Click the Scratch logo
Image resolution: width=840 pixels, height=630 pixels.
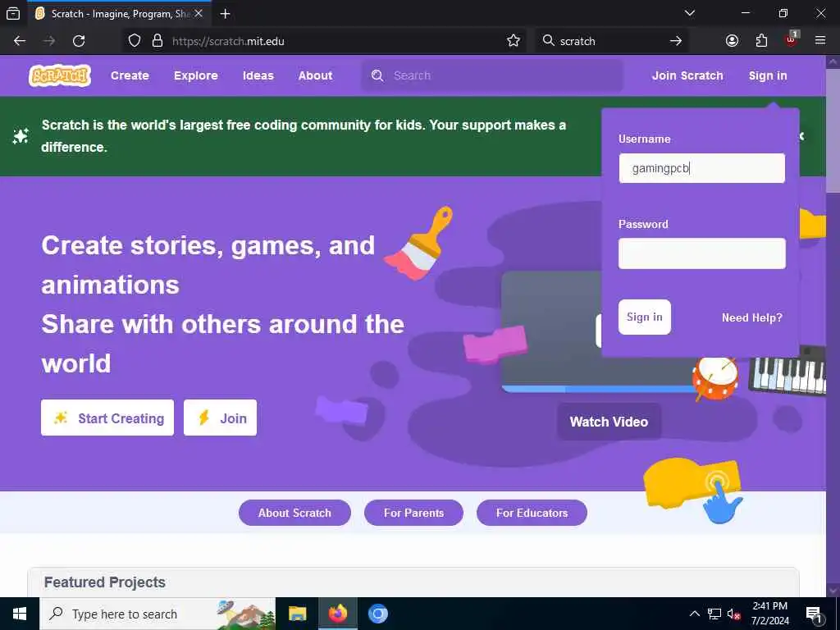point(59,75)
